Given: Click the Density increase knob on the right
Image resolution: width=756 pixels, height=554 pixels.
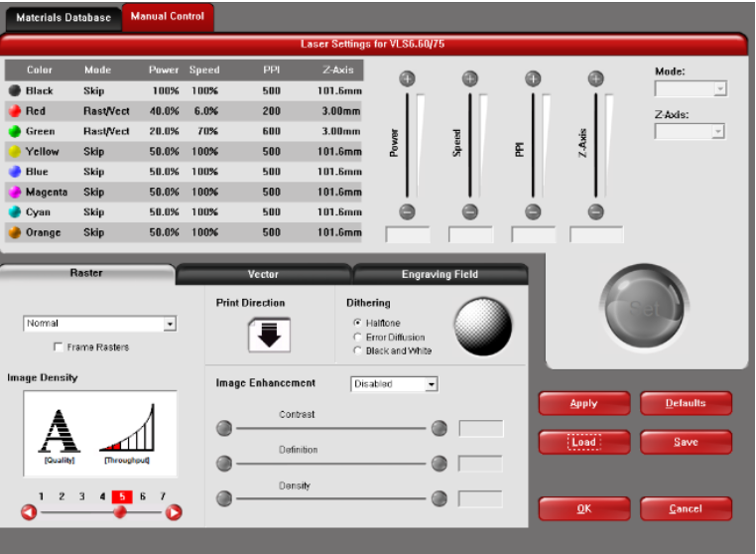Looking at the screenshot, I should [x=440, y=498].
